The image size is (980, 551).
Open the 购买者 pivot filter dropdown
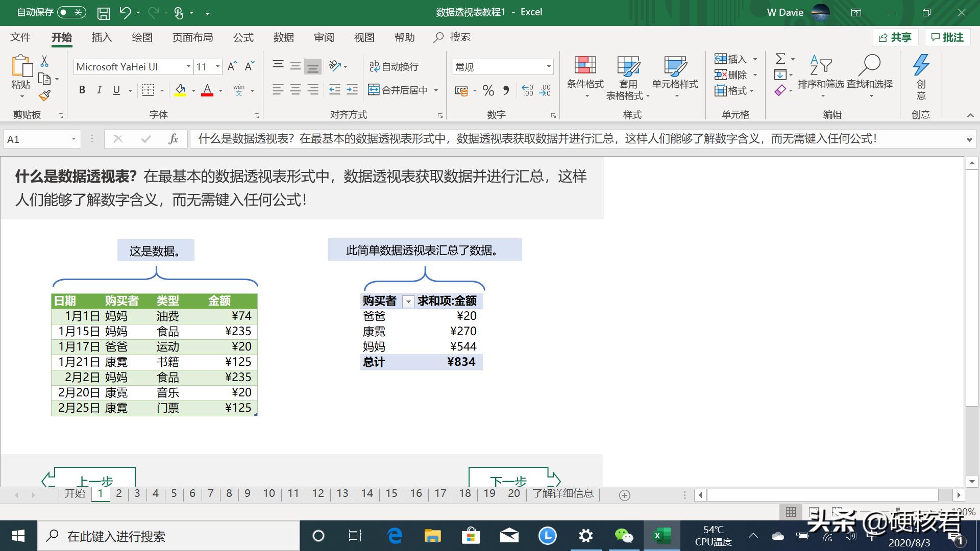point(408,302)
